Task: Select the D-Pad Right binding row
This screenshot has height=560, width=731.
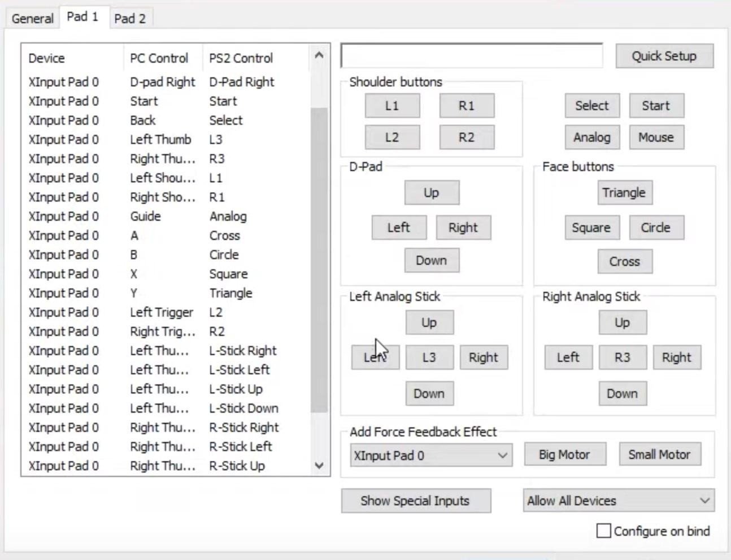Action: (x=167, y=82)
